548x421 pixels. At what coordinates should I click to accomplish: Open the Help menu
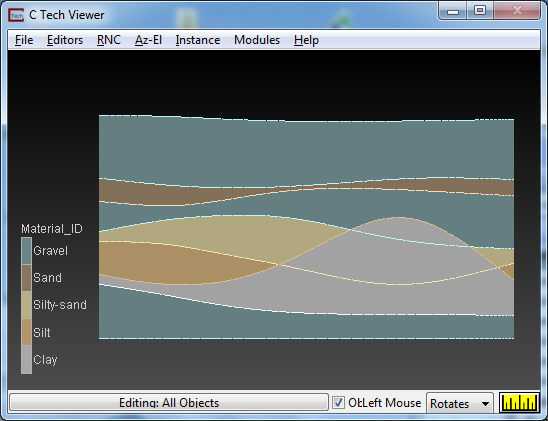306,40
